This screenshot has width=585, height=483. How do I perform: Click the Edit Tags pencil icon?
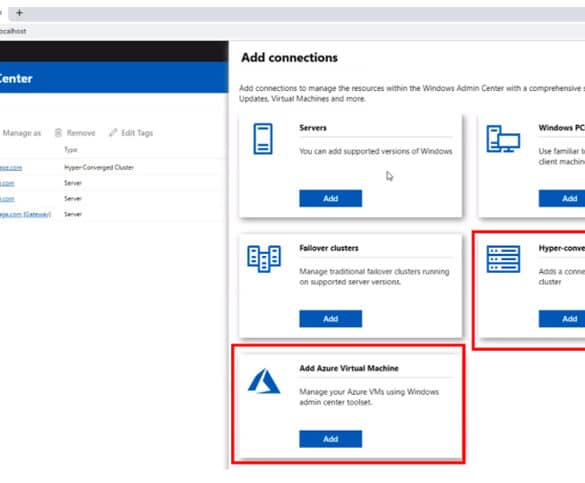[113, 132]
